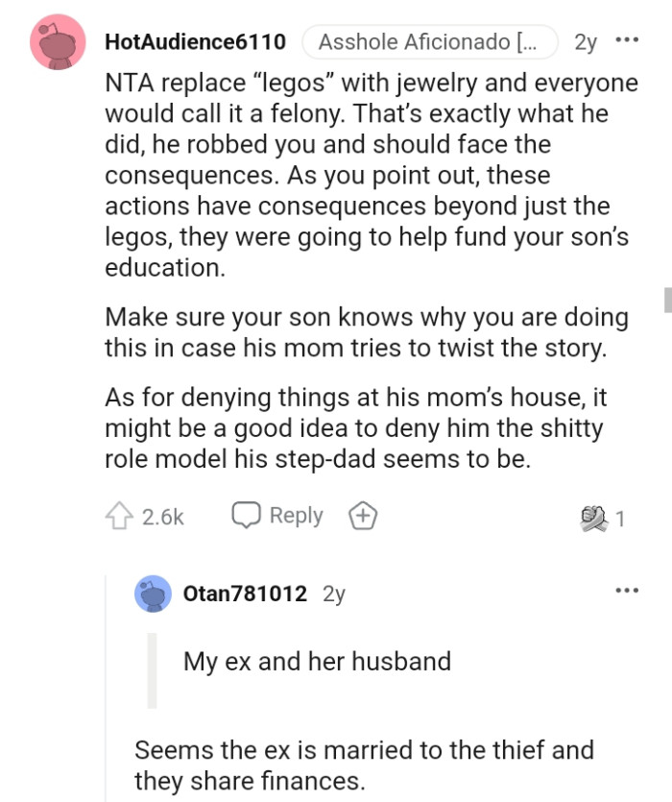672x802 pixels.
Task: Collapse HotAudience6110's comment thread
Action: [57, 42]
